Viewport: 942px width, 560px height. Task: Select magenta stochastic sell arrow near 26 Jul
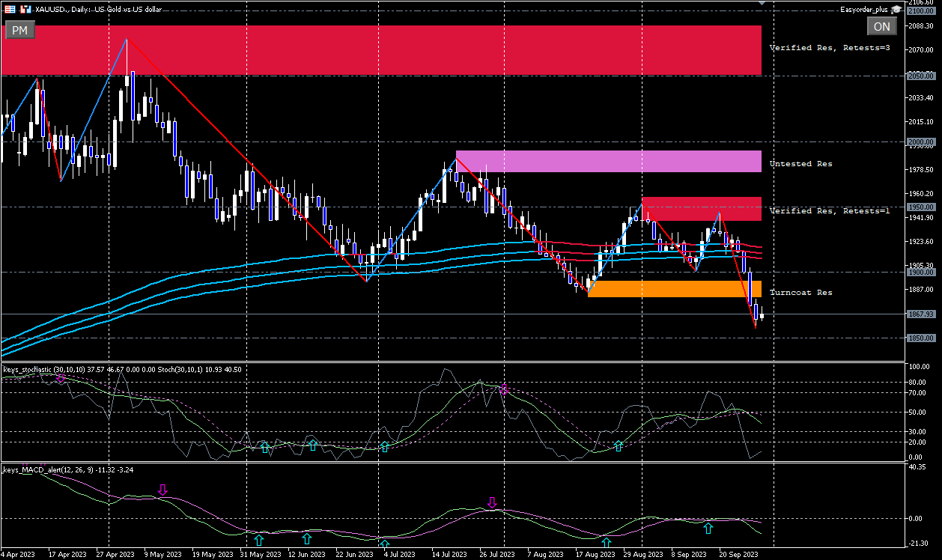[x=504, y=389]
